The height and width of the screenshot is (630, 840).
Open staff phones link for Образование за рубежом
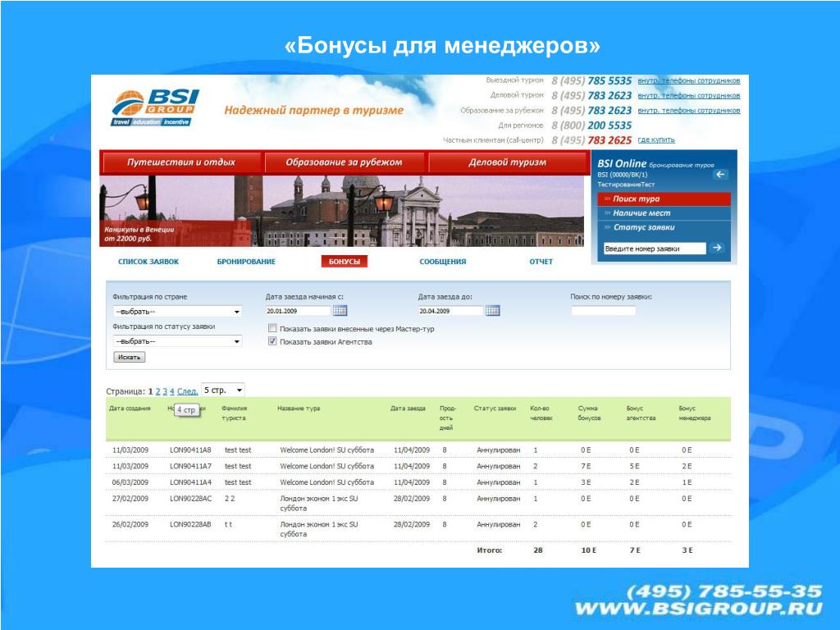[689, 111]
